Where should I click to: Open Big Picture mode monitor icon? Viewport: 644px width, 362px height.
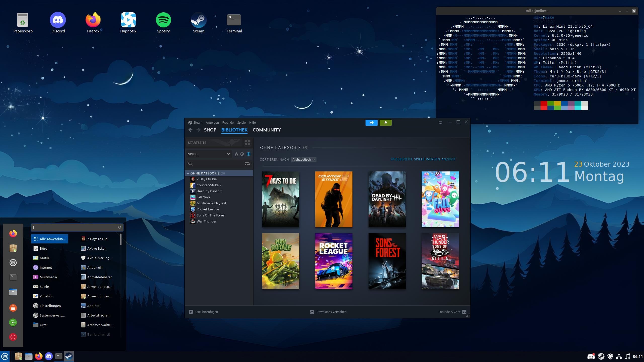440,123
